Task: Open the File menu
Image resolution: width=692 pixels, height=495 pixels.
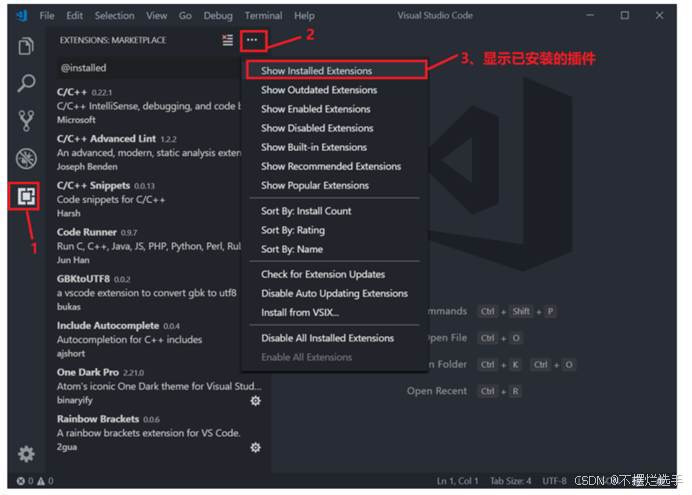Action: tap(47, 16)
